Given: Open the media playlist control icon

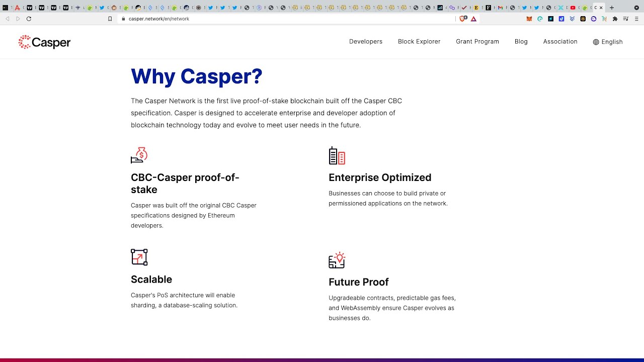Looking at the screenshot, I should point(626,19).
